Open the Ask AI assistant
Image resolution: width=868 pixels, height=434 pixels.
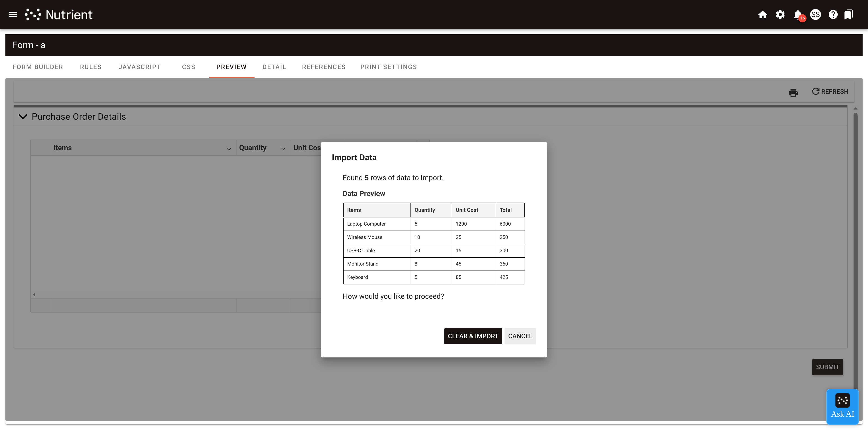coord(842,406)
